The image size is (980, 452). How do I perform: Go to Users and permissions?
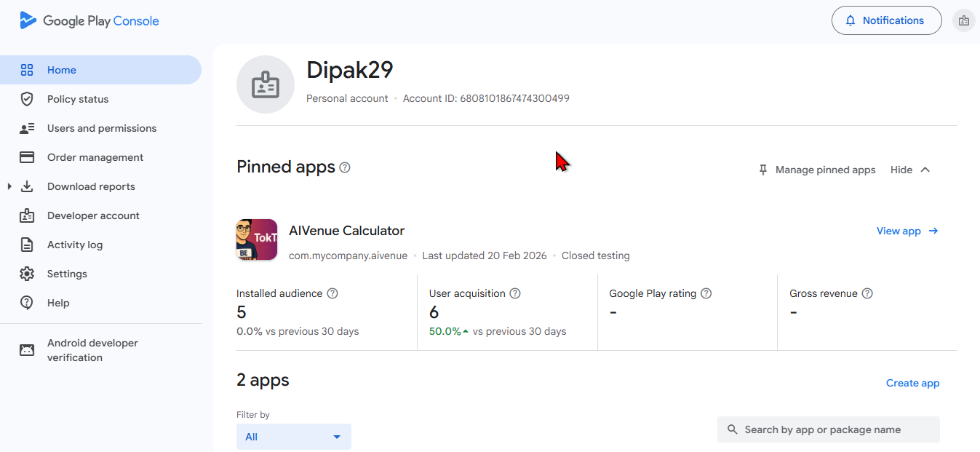point(102,128)
